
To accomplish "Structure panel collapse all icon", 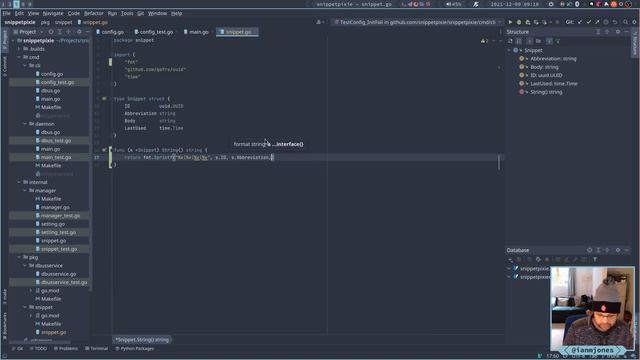I will (x=607, y=32).
